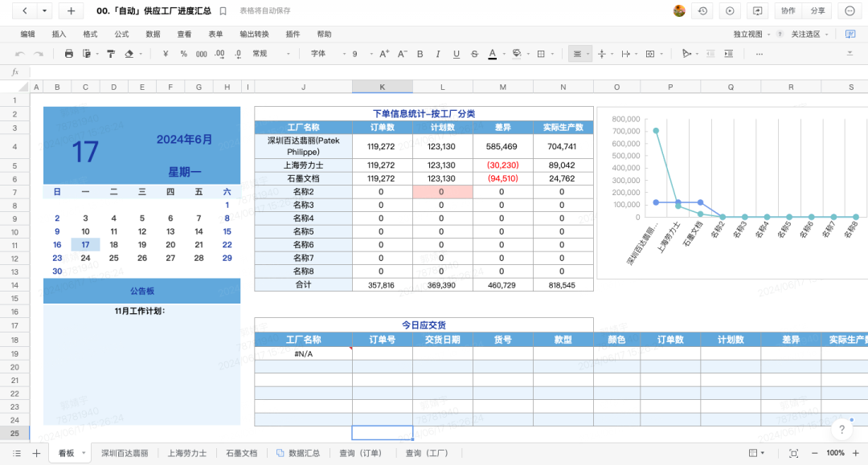Viewport: 868px width, 465px height.
Task: Open the 看板 sheet tab dropdown arrow
Action: pos(84,453)
